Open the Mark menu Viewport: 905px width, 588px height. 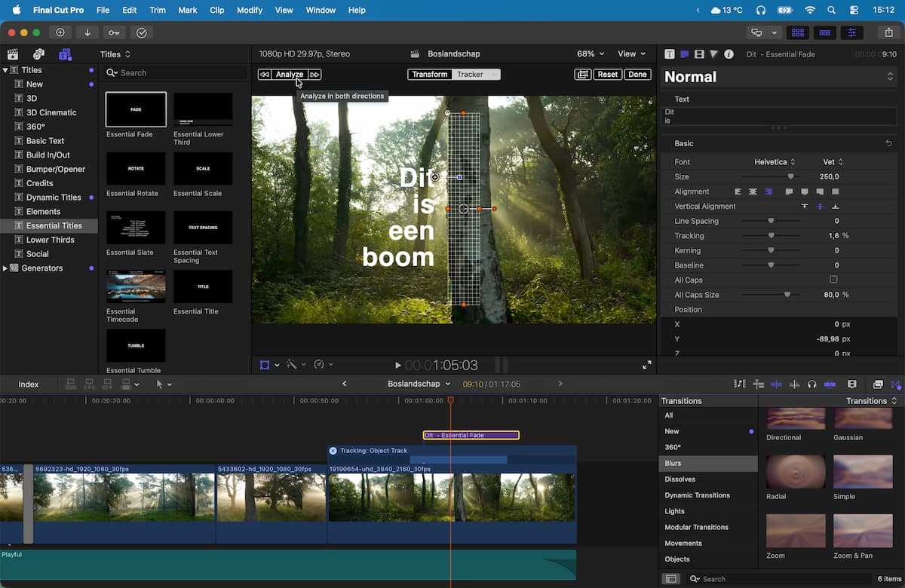188,11
